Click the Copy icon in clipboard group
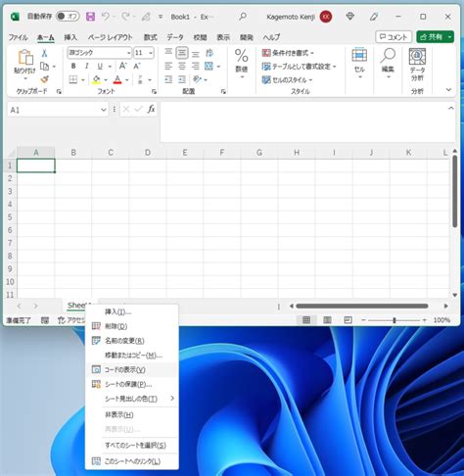This screenshot has width=464, height=476. (44, 67)
